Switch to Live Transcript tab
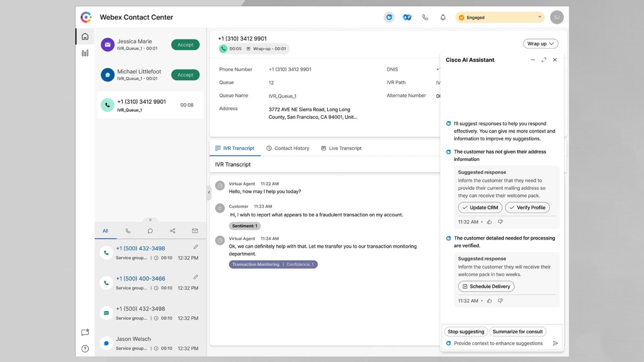This screenshot has height=362, width=644. pyautogui.click(x=341, y=148)
